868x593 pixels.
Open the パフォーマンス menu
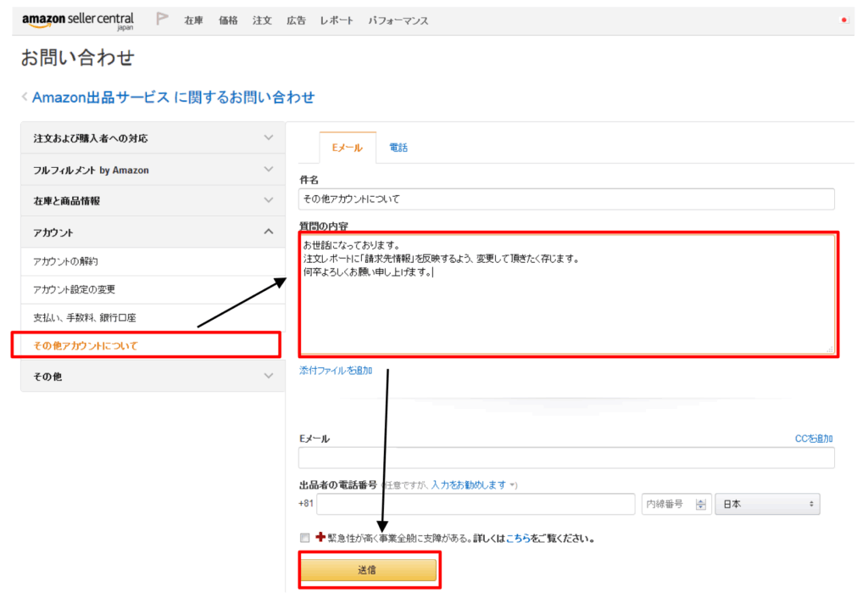pyautogui.click(x=398, y=20)
